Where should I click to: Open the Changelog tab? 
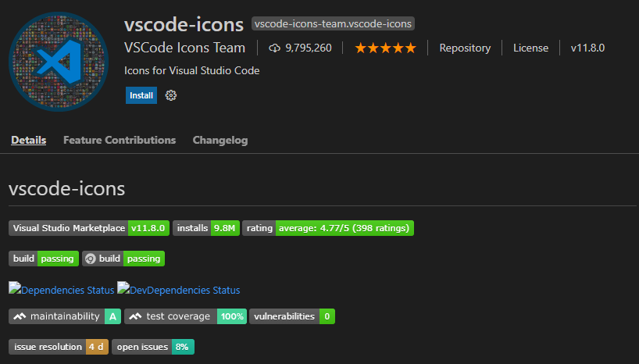pos(220,141)
